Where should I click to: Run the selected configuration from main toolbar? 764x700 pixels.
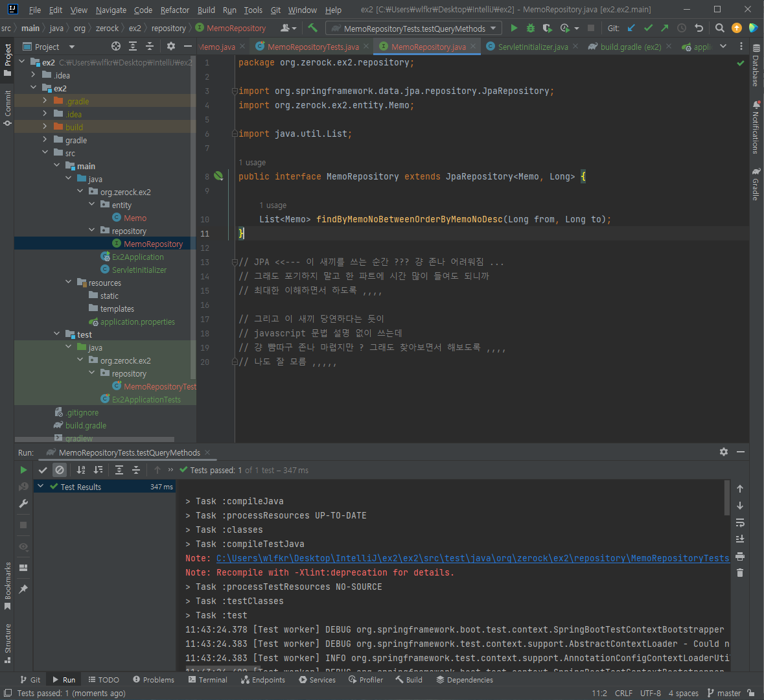point(514,29)
